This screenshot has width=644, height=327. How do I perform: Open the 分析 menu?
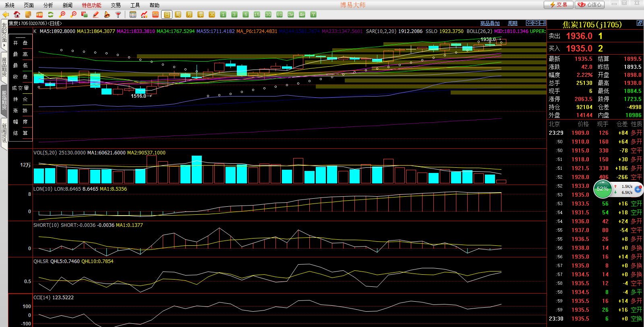coord(48,5)
